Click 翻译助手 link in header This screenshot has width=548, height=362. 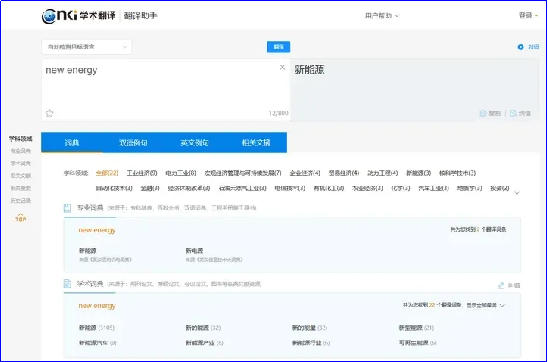click(140, 16)
